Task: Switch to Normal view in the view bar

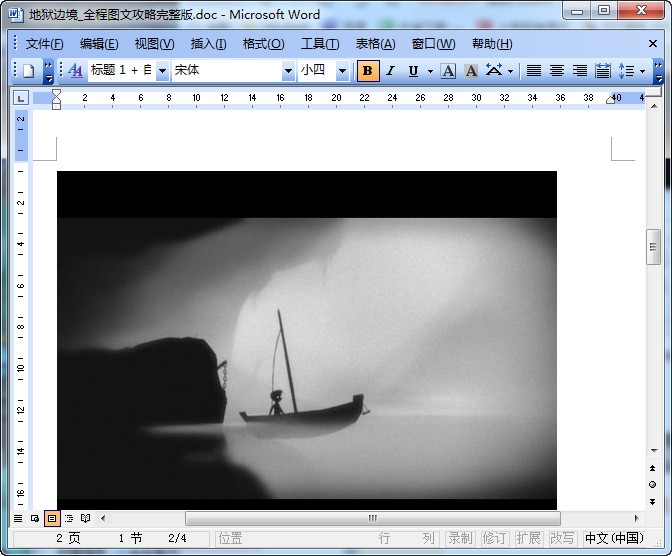Action: 17,518
